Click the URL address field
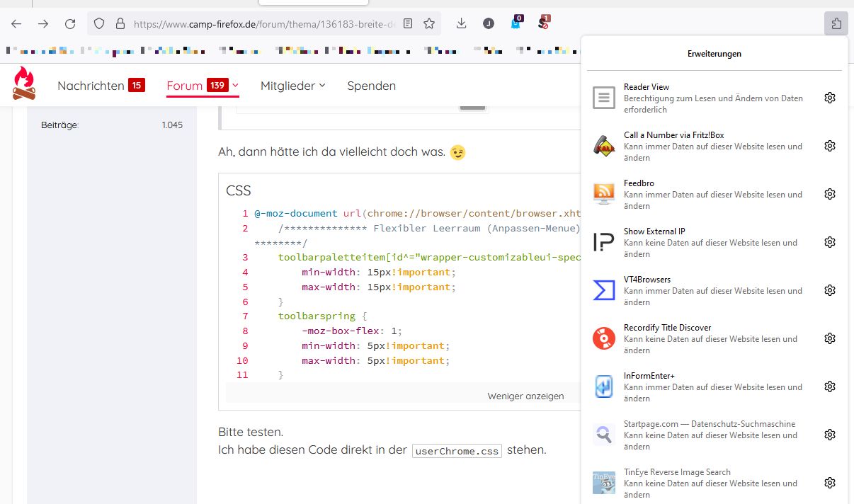Screen dimensions: 854x504 [262, 23]
